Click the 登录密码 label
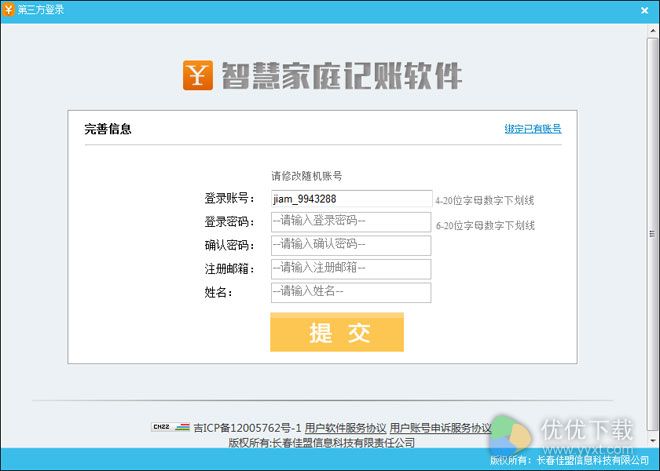Viewport: 660px width, 471px height. 229,222
